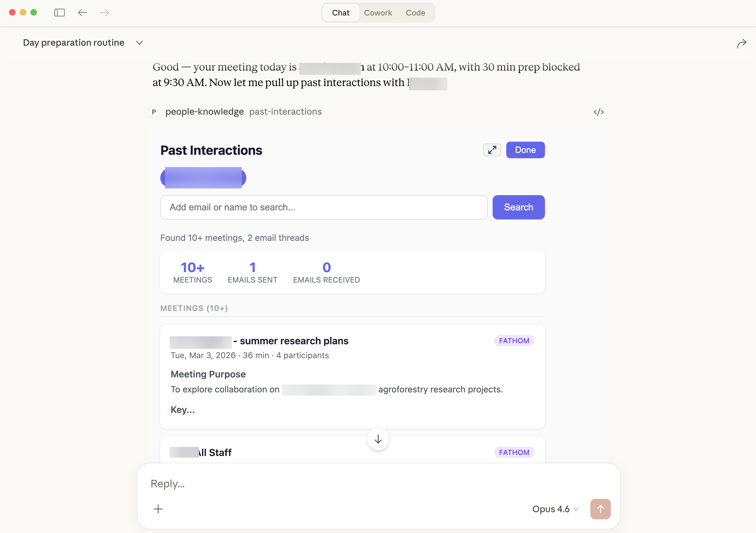Go back with the left arrow

[x=82, y=13]
